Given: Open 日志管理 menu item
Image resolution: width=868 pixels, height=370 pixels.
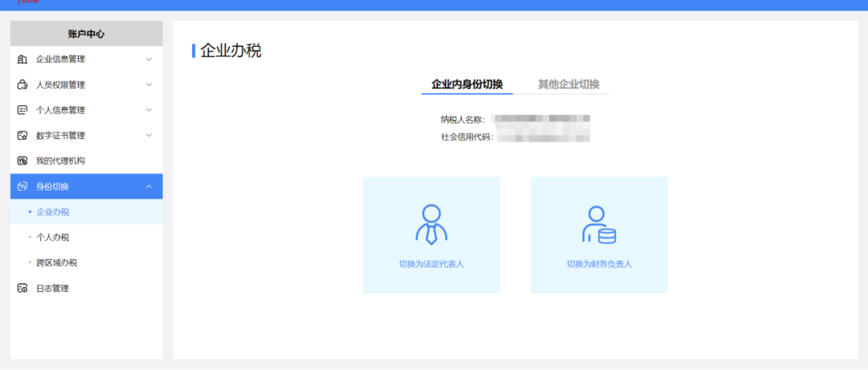Looking at the screenshot, I should coord(86,289).
